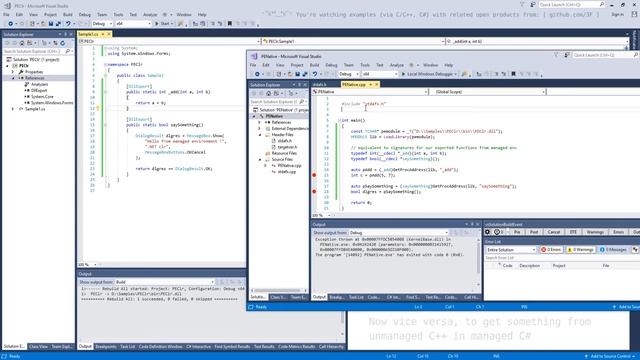Click Navigate Backward icon in PENative toolbar
The image size is (640, 360).
pyautogui.click(x=257, y=74)
